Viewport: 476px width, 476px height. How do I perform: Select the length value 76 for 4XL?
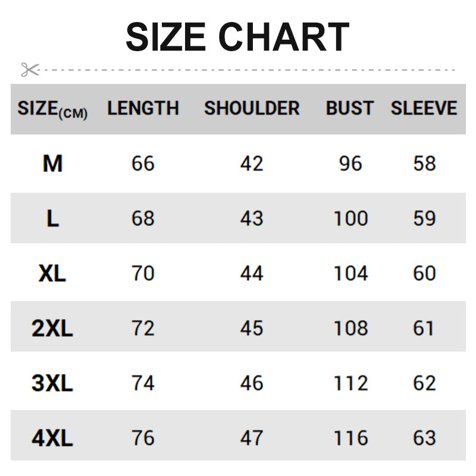click(x=143, y=439)
